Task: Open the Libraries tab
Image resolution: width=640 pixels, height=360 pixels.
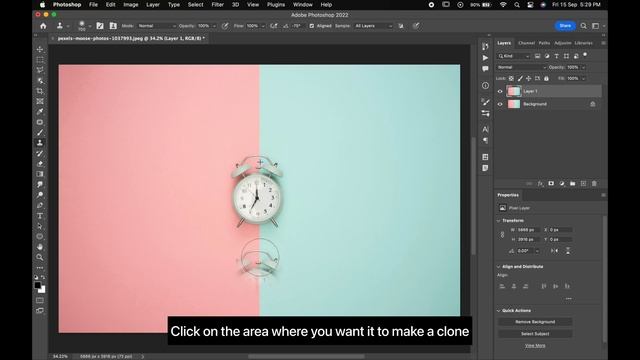Action: 583,43
